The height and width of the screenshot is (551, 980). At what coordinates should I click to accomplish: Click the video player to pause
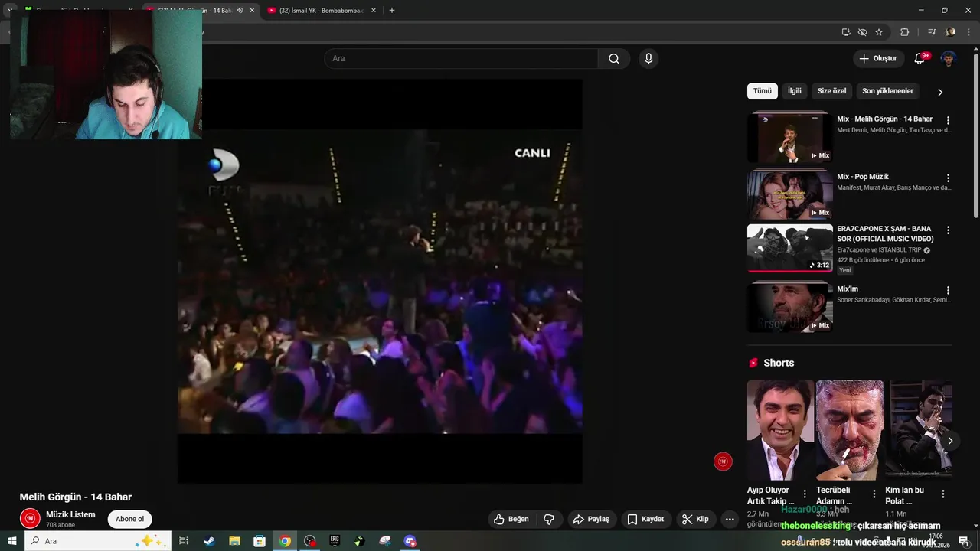tap(380, 282)
